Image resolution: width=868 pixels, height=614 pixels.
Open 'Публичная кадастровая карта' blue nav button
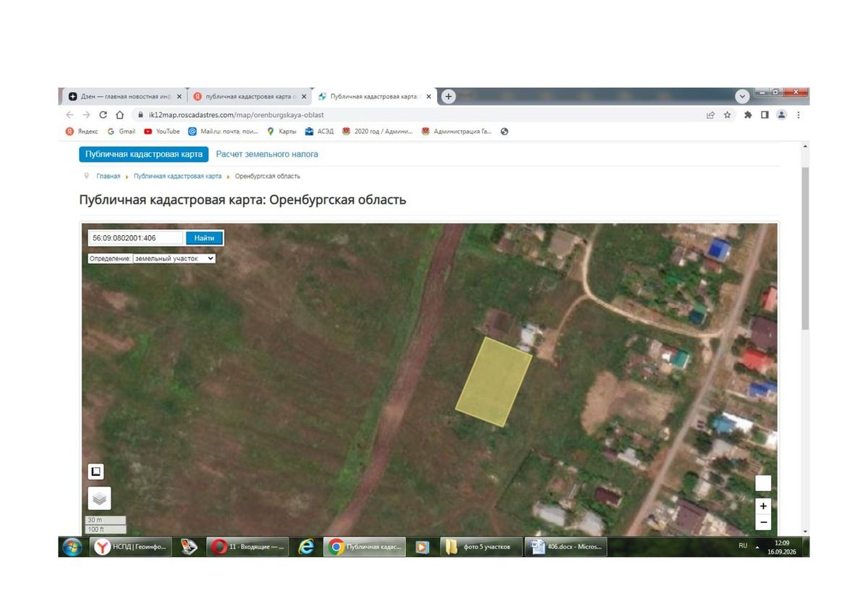pos(144,154)
